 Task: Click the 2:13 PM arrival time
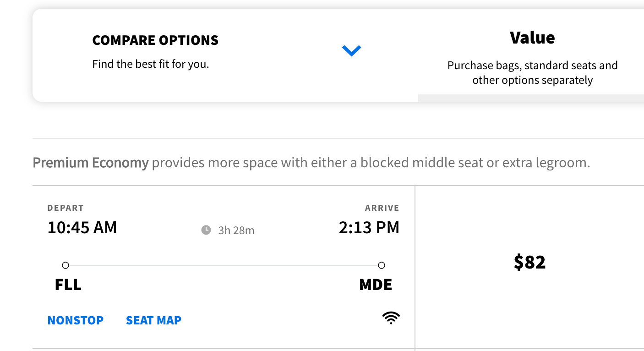pos(369,227)
